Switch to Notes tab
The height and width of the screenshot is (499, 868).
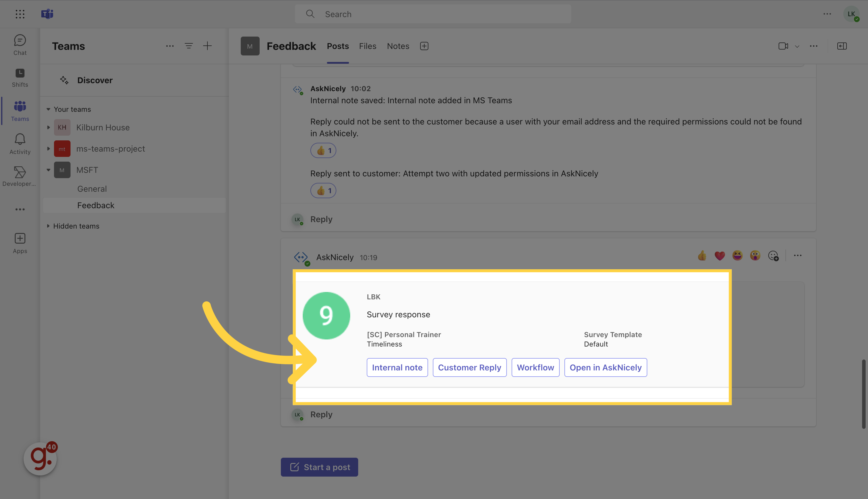pos(398,46)
